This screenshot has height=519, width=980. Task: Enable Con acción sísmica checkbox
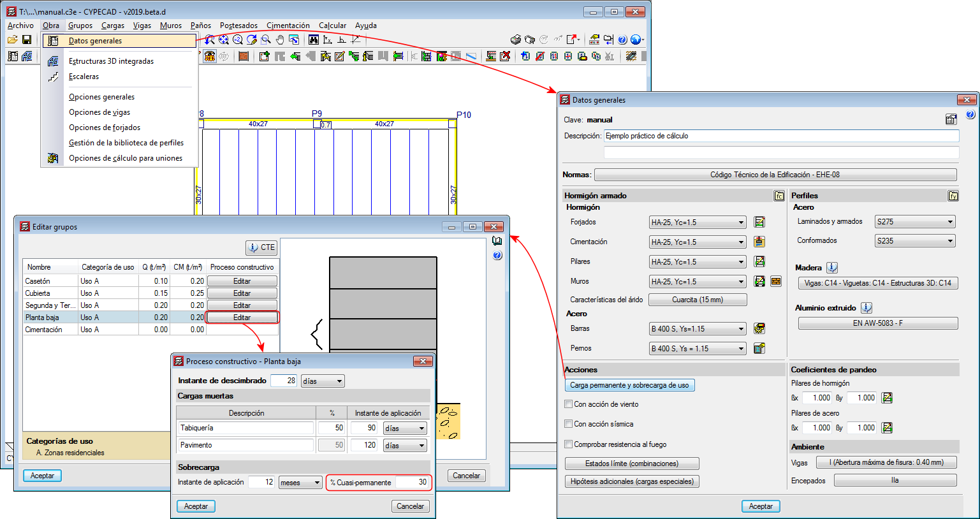[x=569, y=424]
